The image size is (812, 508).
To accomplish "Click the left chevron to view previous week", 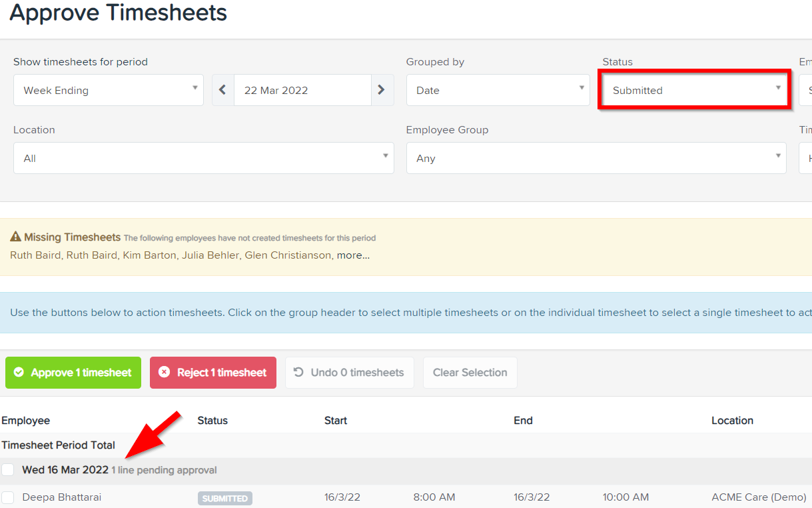I will (222, 89).
